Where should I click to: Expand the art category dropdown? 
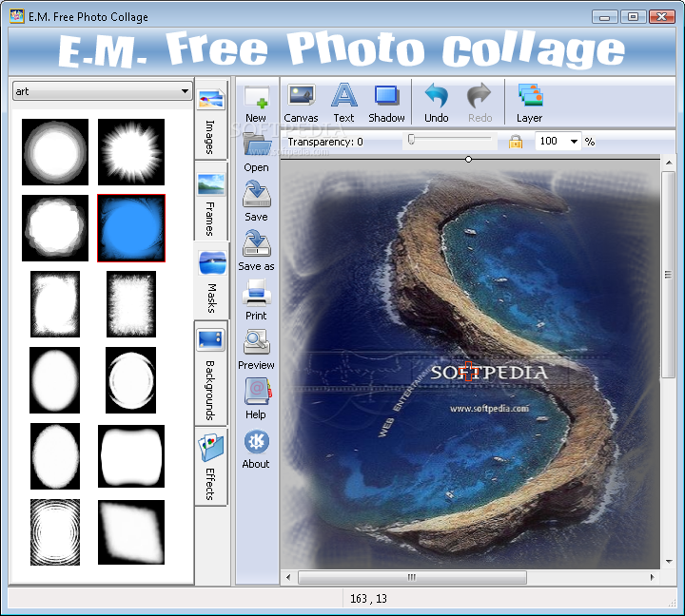click(x=185, y=91)
